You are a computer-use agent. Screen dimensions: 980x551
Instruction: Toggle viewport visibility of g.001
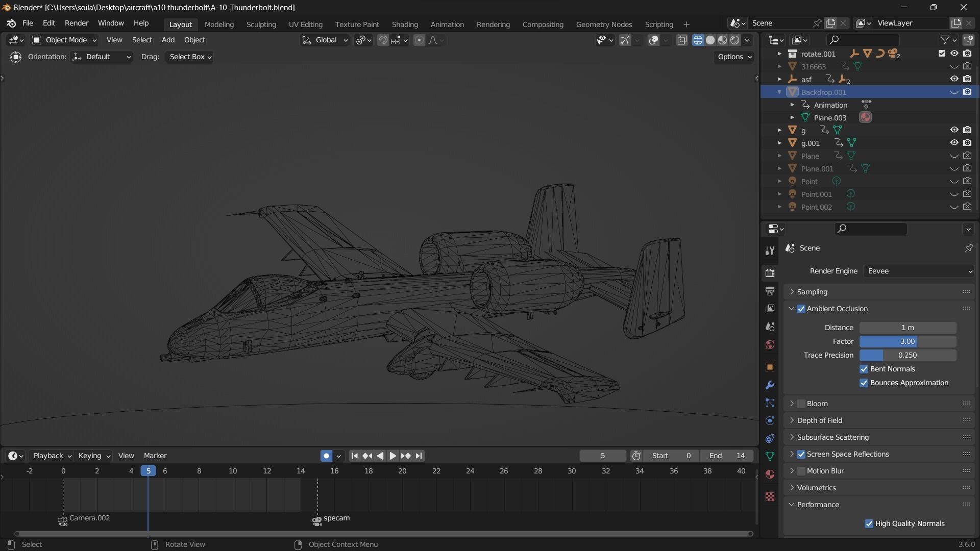pyautogui.click(x=954, y=143)
